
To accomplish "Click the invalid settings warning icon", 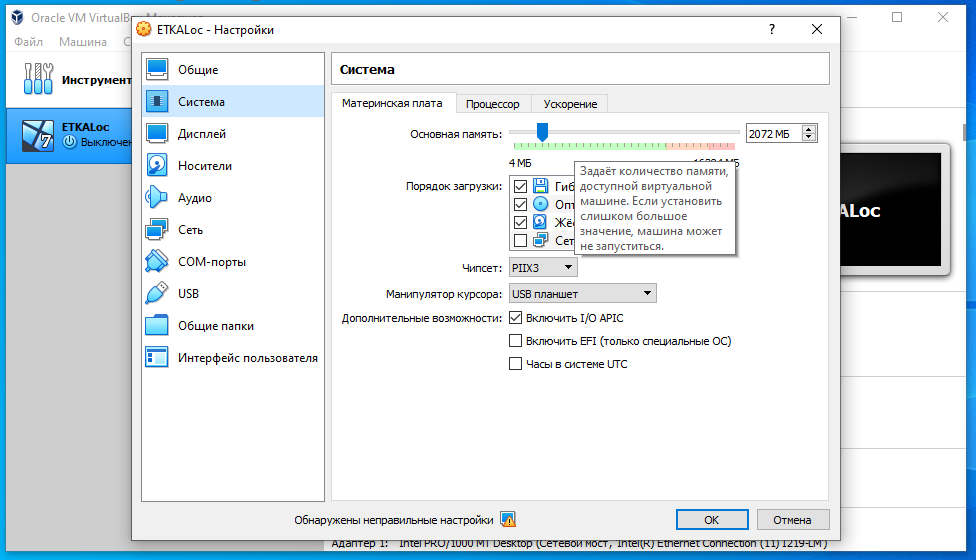I will pos(508,520).
